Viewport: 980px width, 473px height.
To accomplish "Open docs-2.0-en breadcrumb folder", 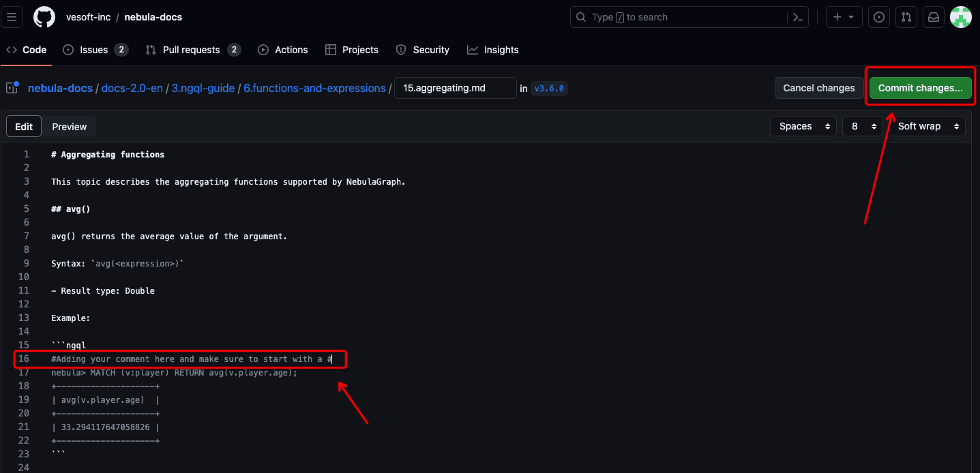I will [132, 88].
